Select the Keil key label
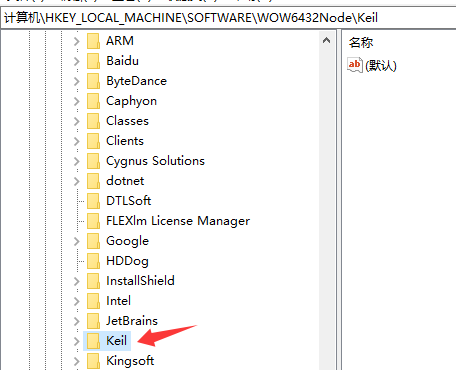 pyautogui.click(x=116, y=341)
